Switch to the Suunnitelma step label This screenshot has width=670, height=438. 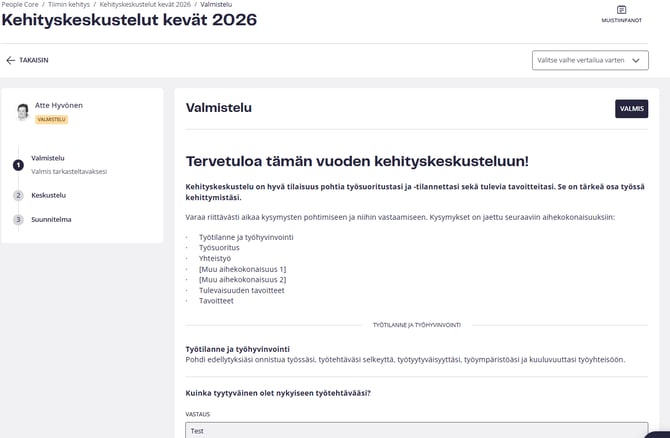click(x=51, y=219)
